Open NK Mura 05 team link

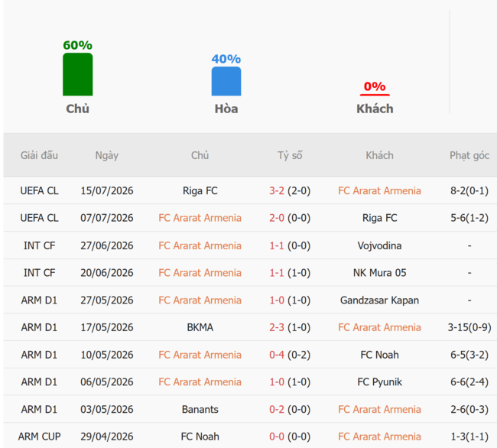pos(379,273)
